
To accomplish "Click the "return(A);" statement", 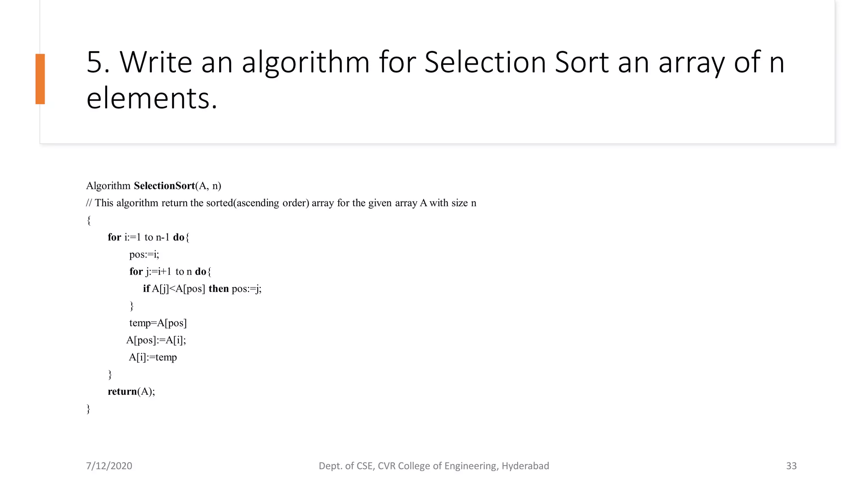I will (131, 392).
